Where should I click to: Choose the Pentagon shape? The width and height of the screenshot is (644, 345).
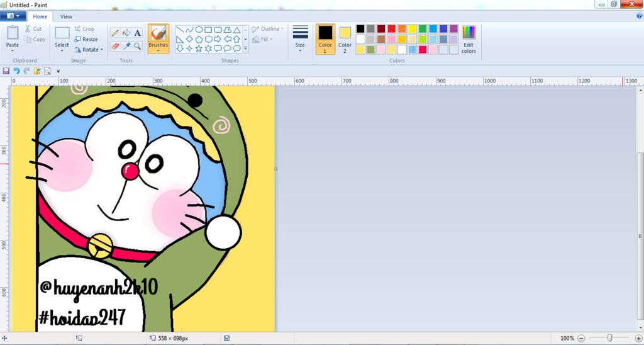coord(199,40)
